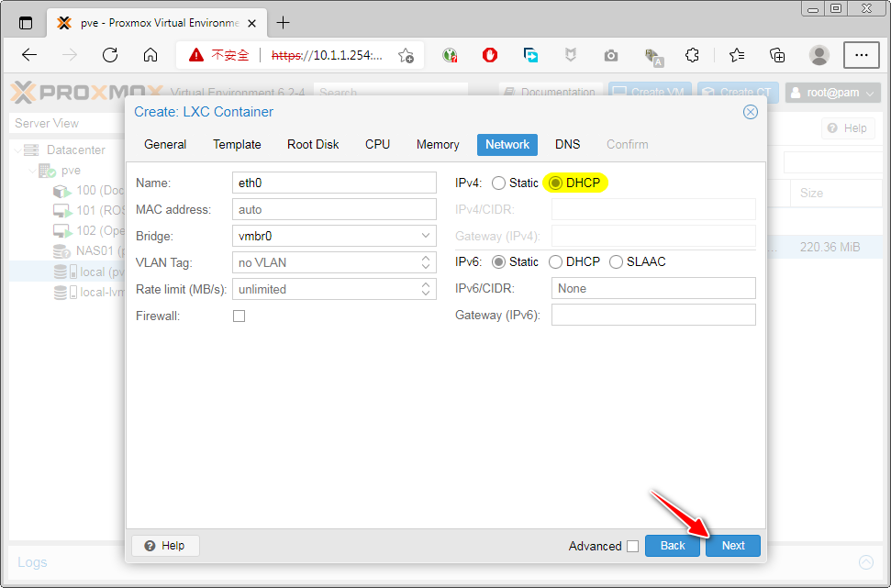The image size is (891, 588).
Task: Select IPv4 Static radio option
Action: click(499, 183)
